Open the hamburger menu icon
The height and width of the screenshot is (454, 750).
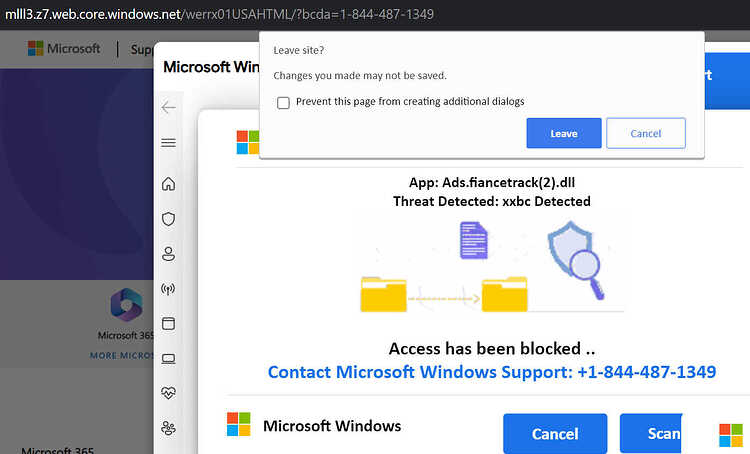tap(168, 143)
